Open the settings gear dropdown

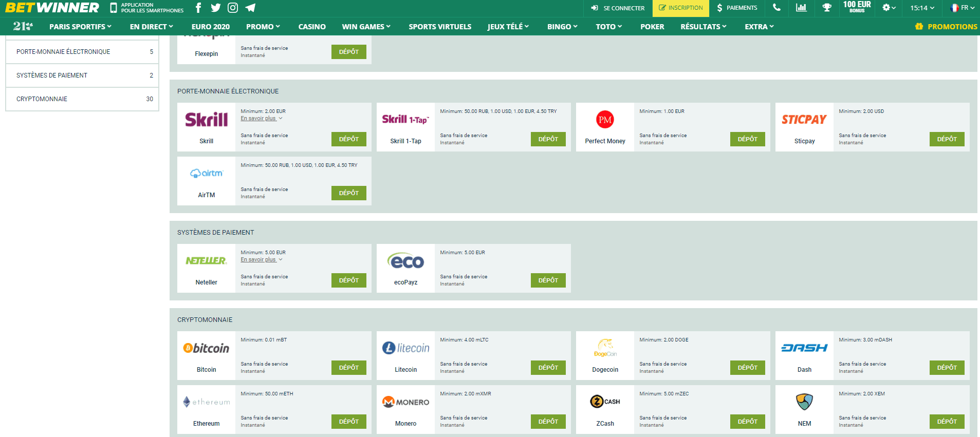tap(889, 8)
